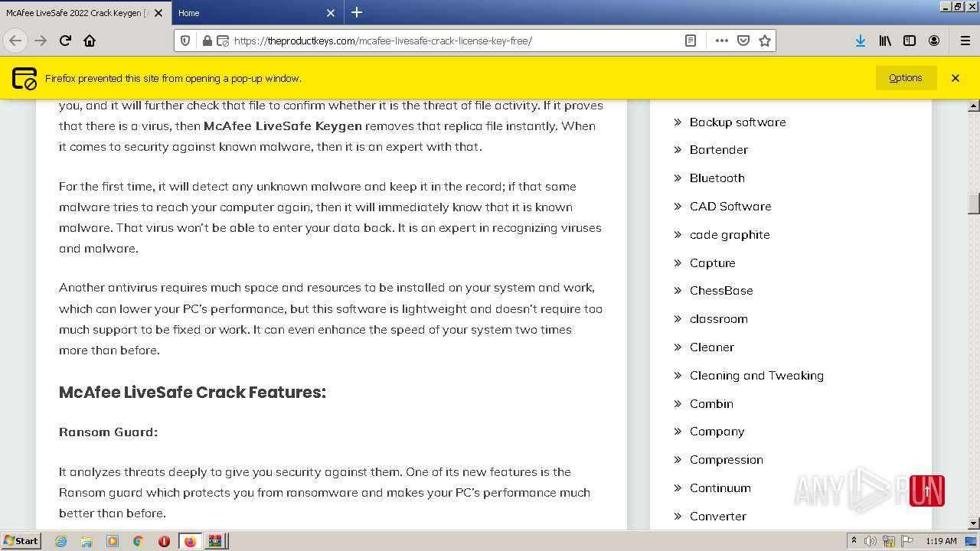Click the taskbar clock 1:19 AM
The width and height of the screenshot is (980, 551).
[x=941, y=541]
